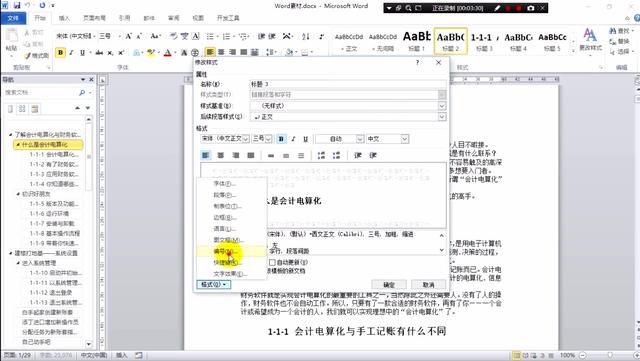Click the Character Border icon in ribbon
Image resolution: width=640 pixels, height=361 pixels.
coord(196,36)
